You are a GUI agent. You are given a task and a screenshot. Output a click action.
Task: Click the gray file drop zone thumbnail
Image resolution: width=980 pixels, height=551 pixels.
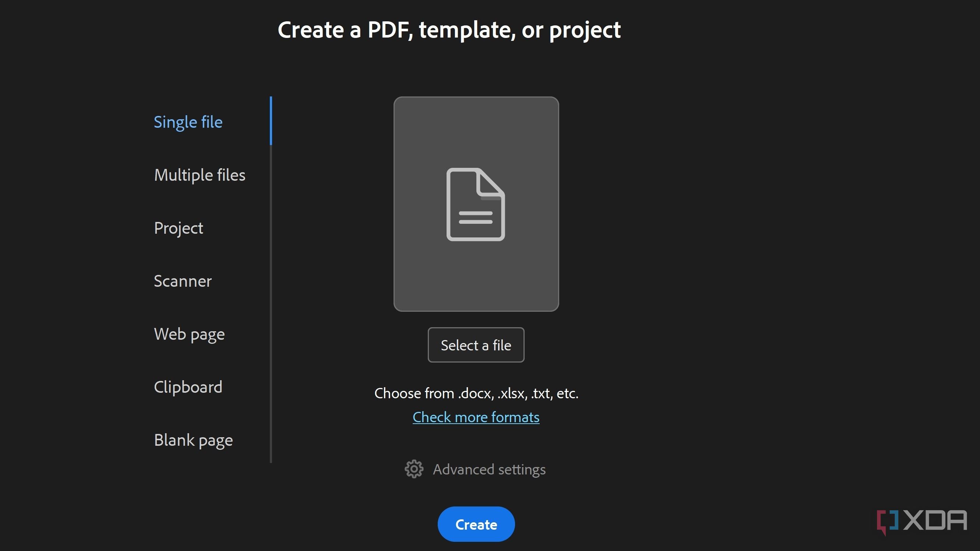tap(476, 204)
